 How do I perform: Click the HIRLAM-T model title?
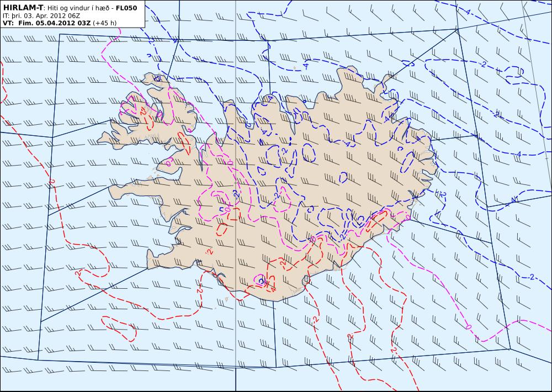click(x=23, y=8)
